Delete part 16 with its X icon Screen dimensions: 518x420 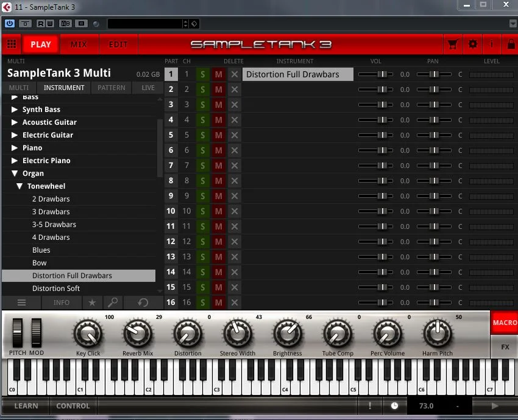click(x=235, y=303)
